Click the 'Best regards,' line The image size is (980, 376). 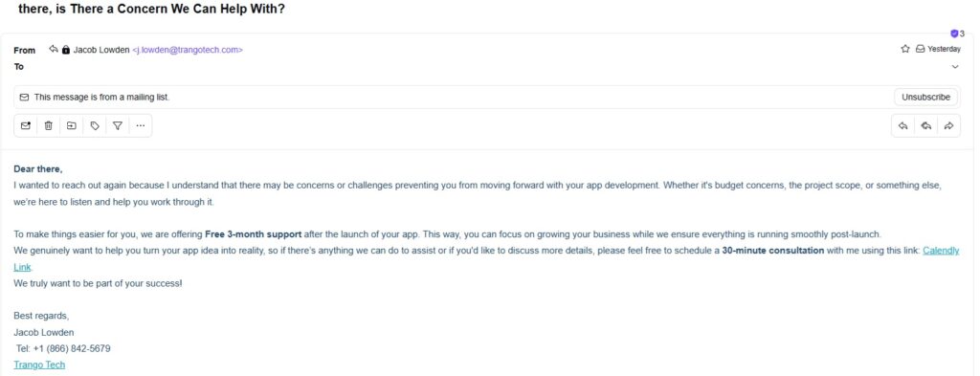coord(41,316)
